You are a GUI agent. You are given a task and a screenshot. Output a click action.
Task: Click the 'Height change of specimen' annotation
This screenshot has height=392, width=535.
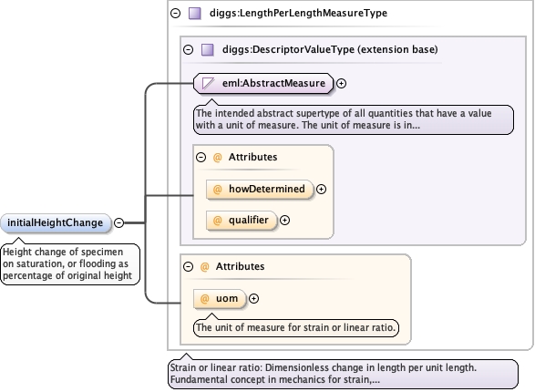click(x=70, y=263)
